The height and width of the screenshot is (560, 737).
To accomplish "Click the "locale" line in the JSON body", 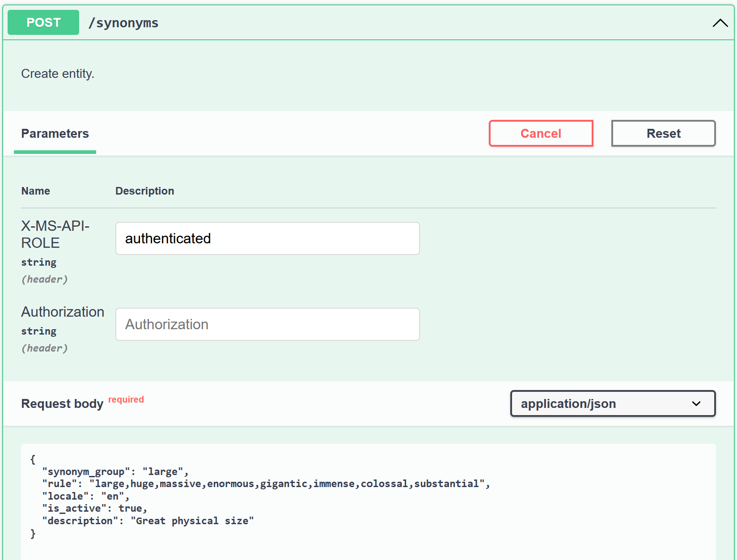I will tap(85, 496).
